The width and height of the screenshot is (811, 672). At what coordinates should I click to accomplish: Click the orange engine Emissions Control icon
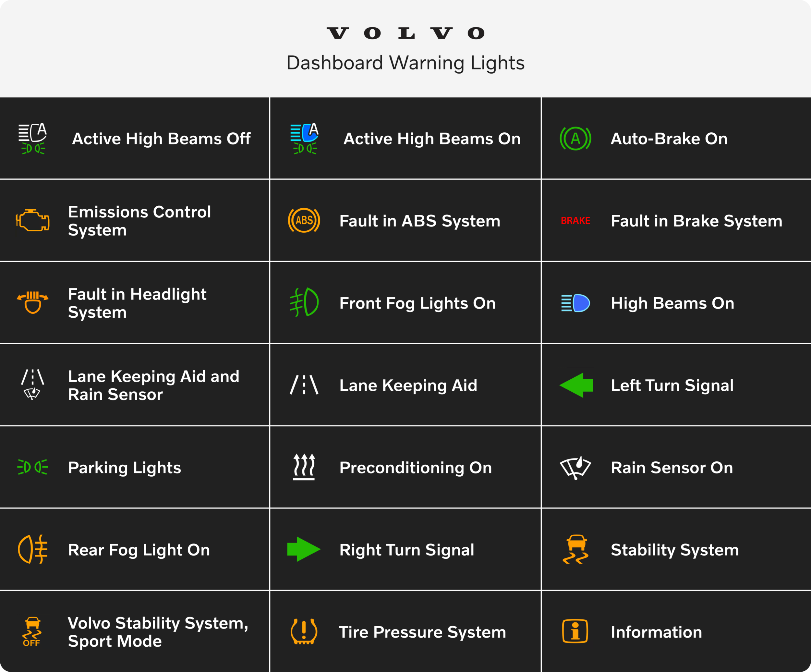point(32,221)
